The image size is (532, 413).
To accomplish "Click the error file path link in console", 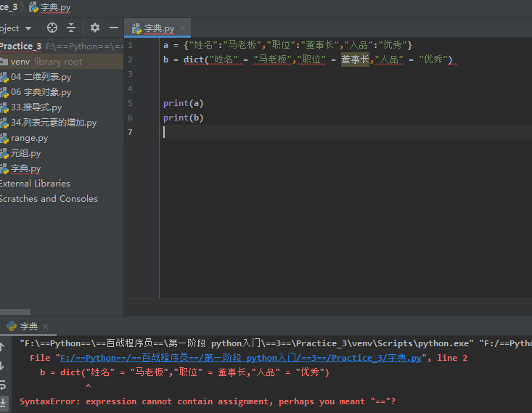I will click(241, 358).
